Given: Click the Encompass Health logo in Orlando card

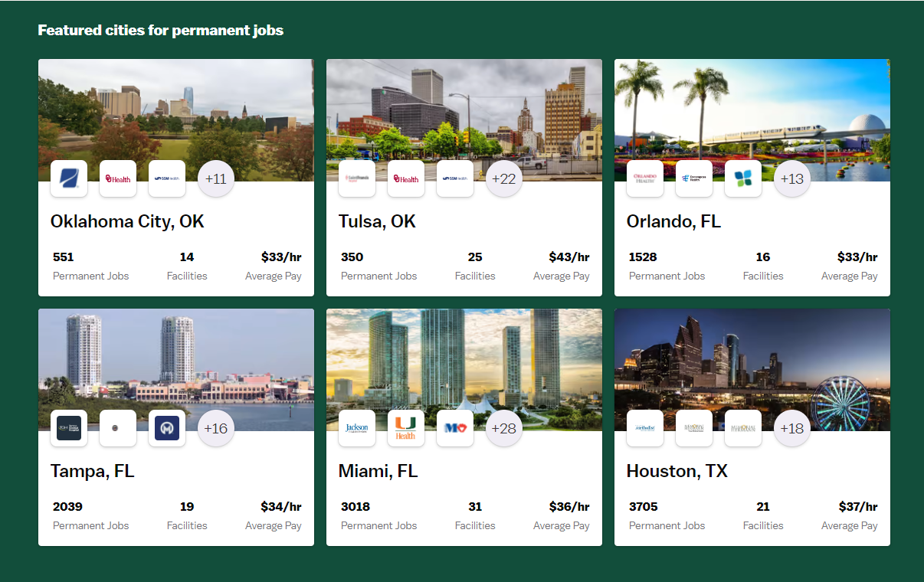Looking at the screenshot, I should coord(694,178).
